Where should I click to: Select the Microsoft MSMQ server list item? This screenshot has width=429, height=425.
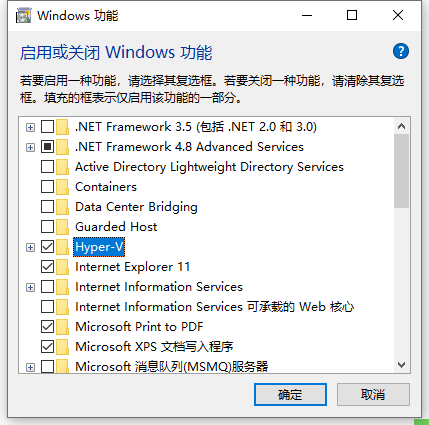click(x=172, y=367)
